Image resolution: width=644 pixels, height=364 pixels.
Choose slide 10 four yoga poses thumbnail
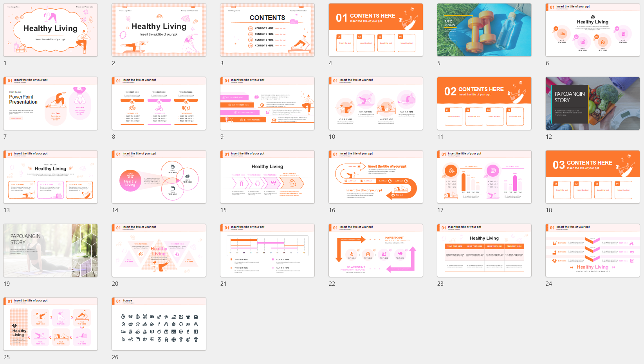pyautogui.click(x=376, y=104)
